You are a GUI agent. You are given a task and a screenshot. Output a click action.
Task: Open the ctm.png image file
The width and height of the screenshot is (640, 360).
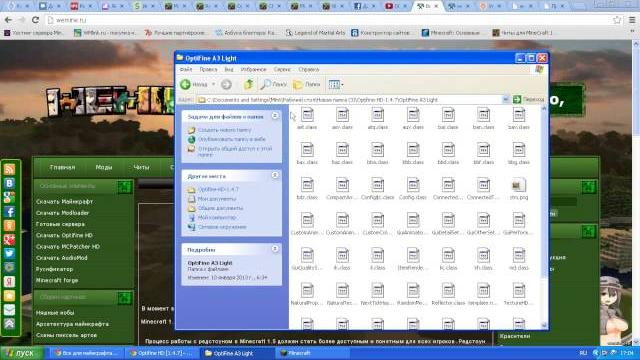tap(518, 189)
